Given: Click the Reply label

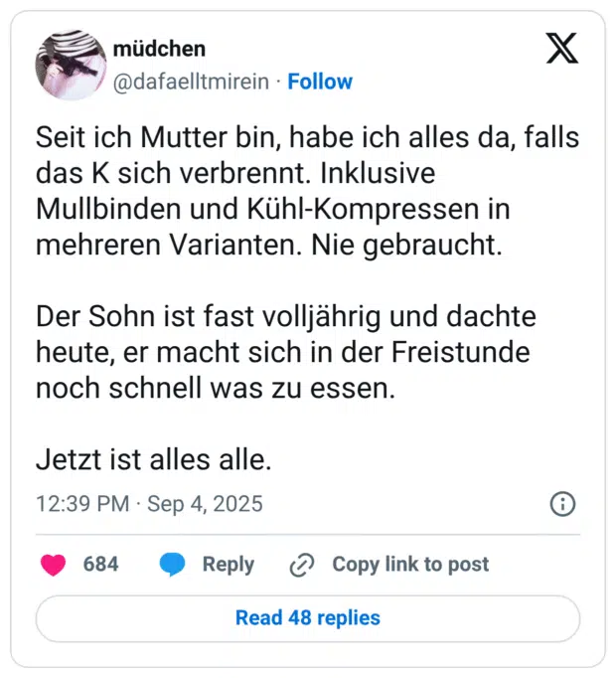Looking at the screenshot, I should tap(229, 565).
